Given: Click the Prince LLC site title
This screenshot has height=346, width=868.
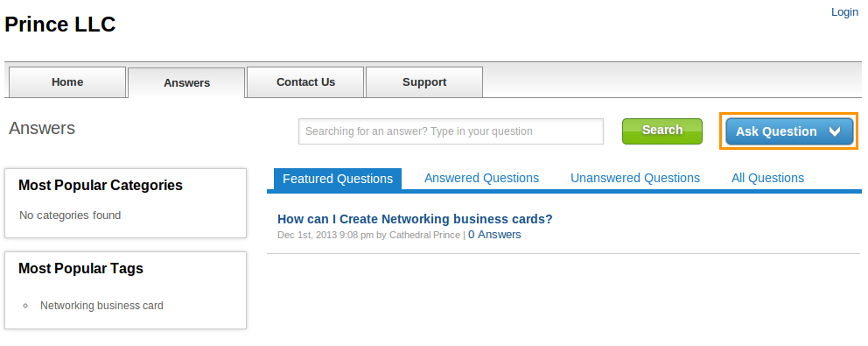Looking at the screenshot, I should (x=60, y=25).
